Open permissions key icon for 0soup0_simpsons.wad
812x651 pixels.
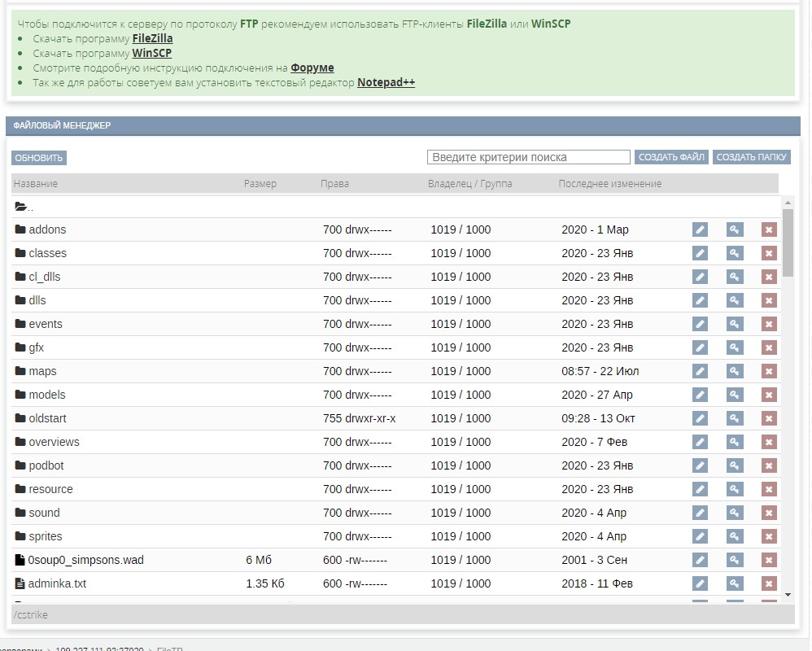pyautogui.click(x=735, y=561)
